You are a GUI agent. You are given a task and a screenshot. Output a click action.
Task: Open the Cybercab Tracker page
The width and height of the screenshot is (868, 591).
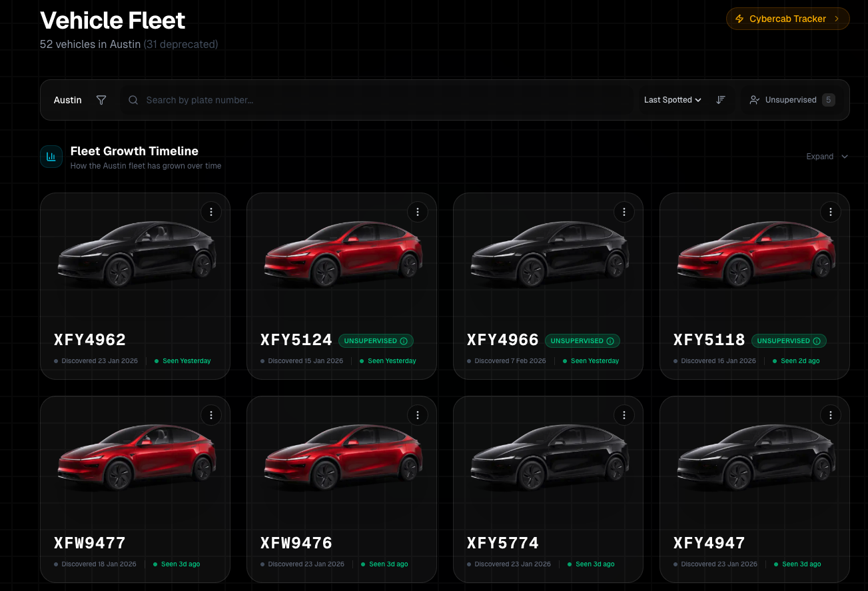click(x=787, y=19)
